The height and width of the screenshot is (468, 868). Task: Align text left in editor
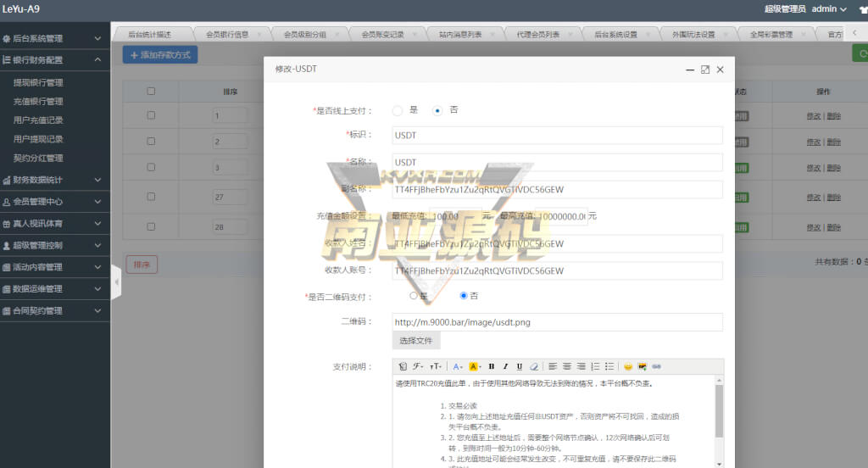[553, 366]
